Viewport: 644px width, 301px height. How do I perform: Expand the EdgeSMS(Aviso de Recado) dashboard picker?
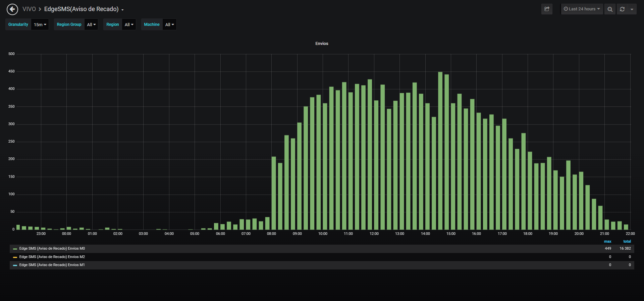tap(84, 9)
